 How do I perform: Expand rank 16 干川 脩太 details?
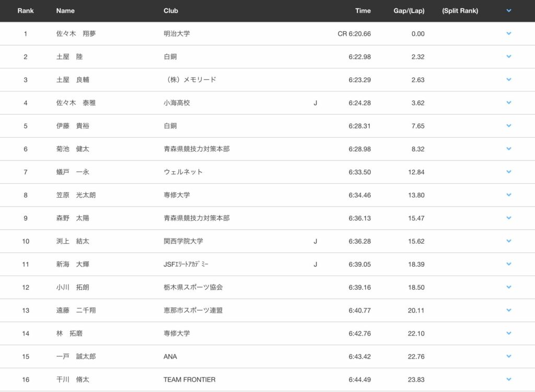click(508, 379)
